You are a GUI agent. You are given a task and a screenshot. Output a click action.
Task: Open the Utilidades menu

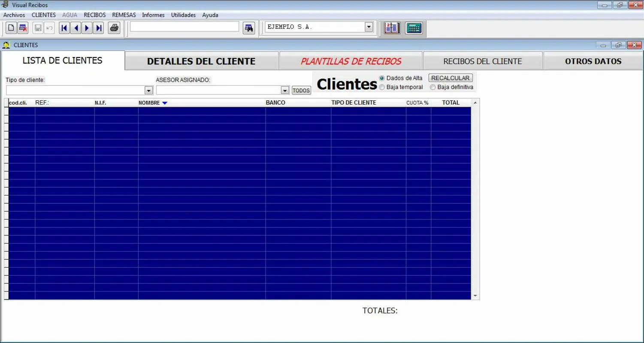(x=183, y=15)
